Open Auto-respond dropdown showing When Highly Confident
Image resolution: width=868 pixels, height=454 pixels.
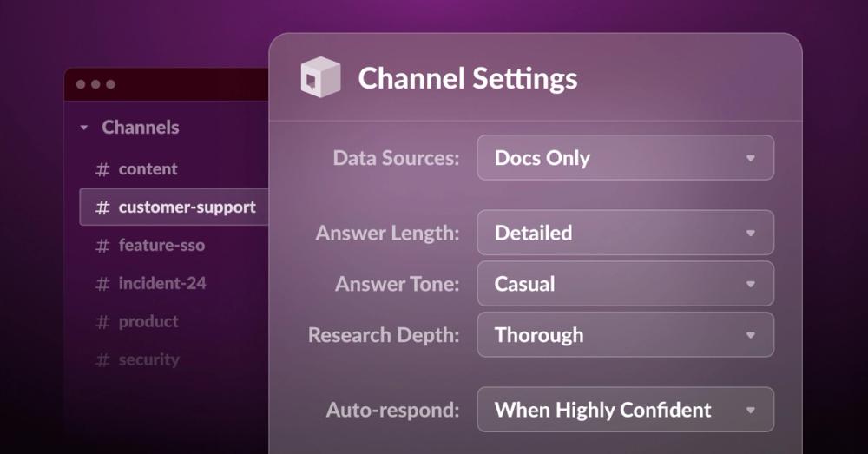point(626,409)
